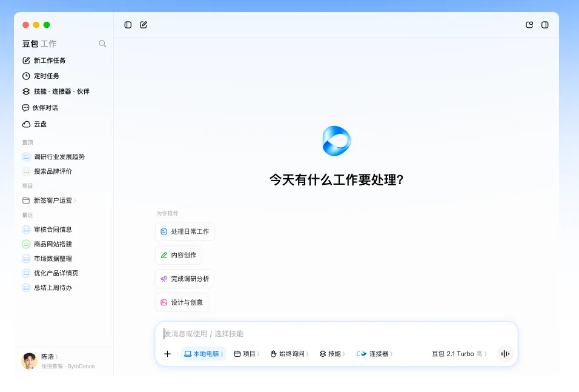Screen dimensions: 579x392
Task: Click the top-right window share icon
Action: (529, 25)
